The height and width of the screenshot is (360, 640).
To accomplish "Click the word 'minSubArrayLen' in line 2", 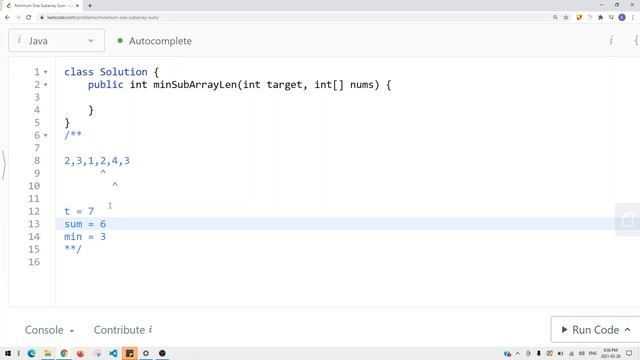I will (x=195, y=85).
